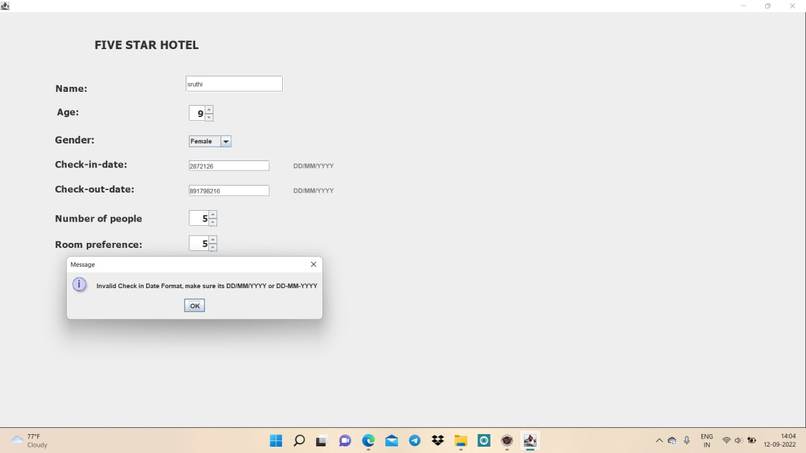
Task: Click the Java window icon in title bar
Action: (x=5, y=6)
